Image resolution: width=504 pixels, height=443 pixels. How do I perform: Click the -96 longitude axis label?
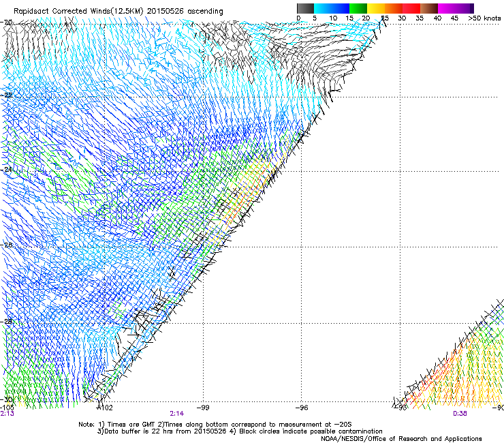(302, 408)
